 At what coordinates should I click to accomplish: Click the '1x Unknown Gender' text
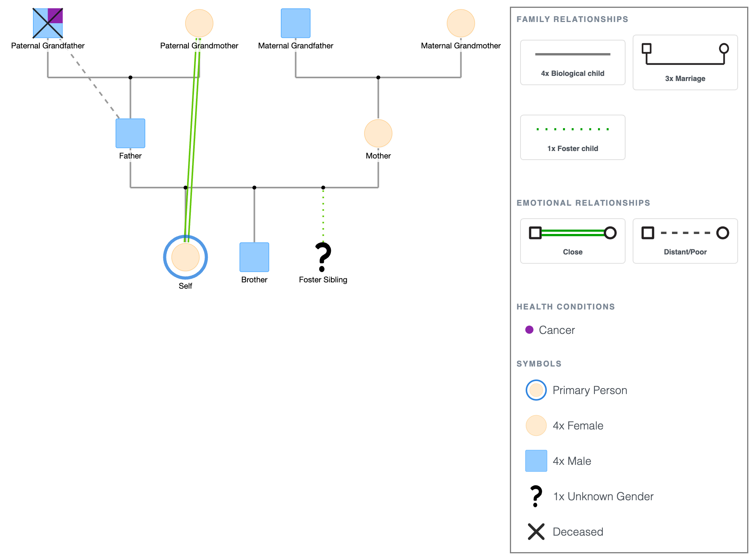click(x=603, y=496)
